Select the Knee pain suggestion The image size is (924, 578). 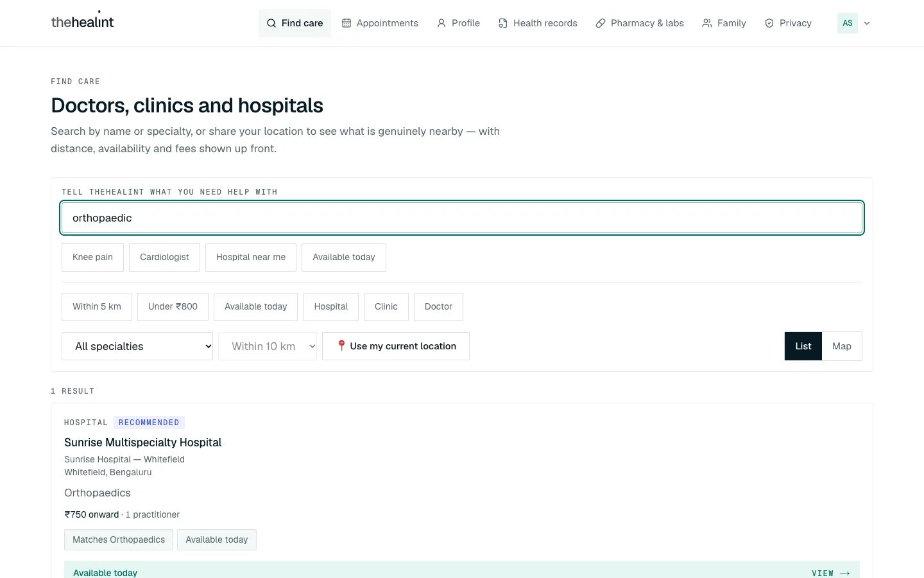92,258
